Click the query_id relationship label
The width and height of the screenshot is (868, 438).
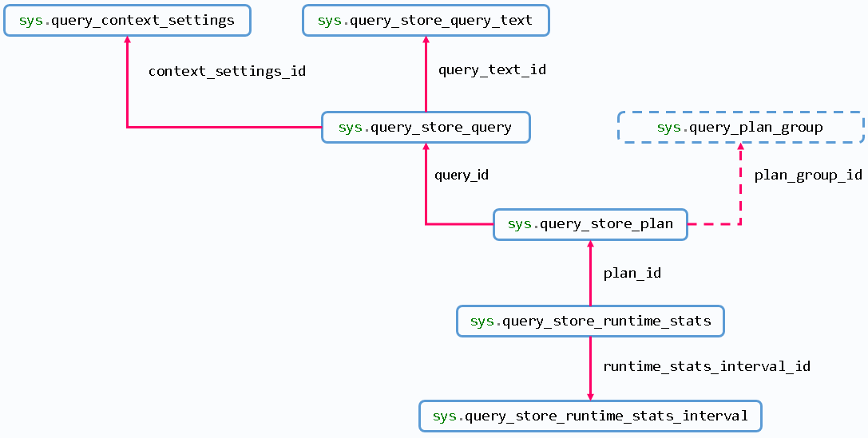coord(462,176)
